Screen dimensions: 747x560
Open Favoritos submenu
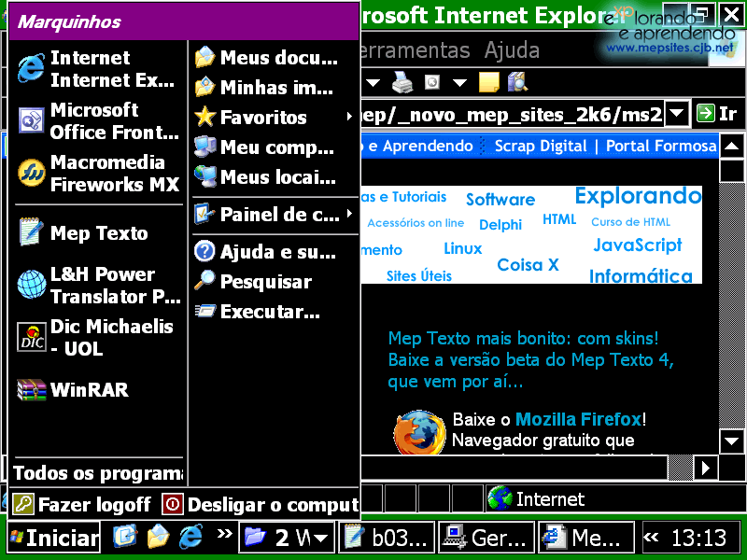click(x=275, y=118)
